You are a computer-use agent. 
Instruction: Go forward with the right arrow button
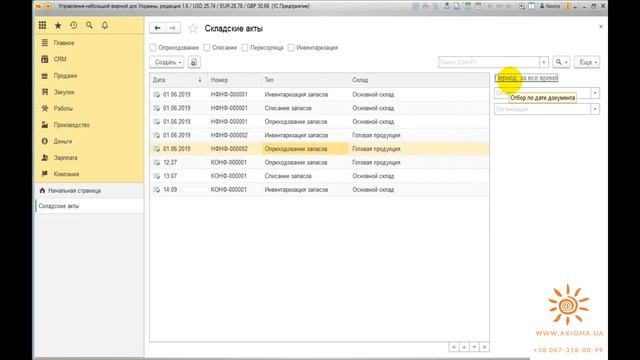(x=173, y=28)
